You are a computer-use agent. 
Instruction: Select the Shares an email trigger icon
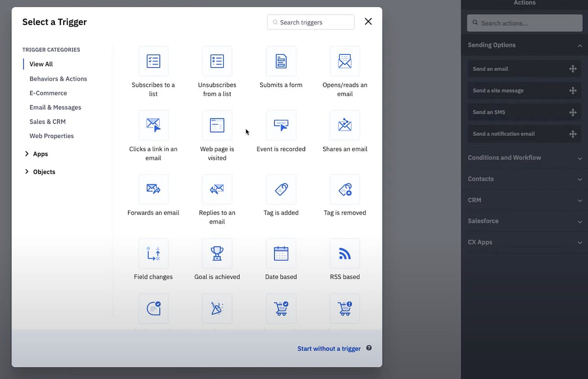pyautogui.click(x=345, y=125)
